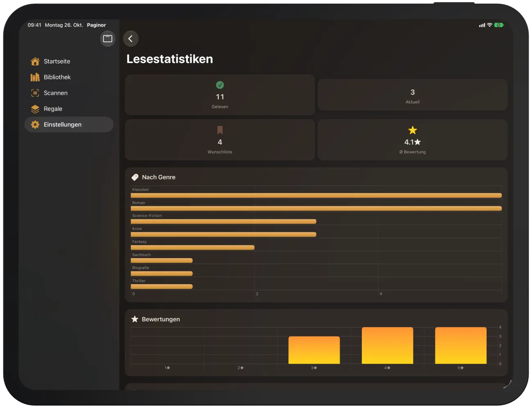532x408 pixels.
Task: Open Startseite in the sidebar
Action: 69,61
